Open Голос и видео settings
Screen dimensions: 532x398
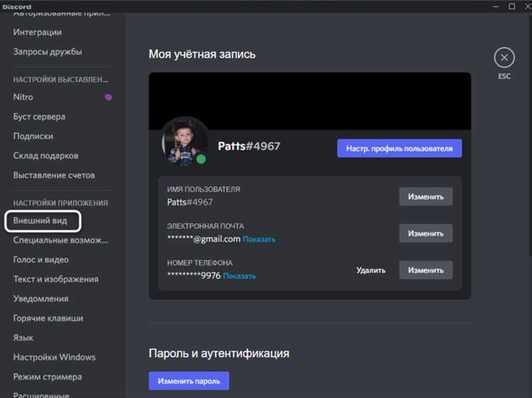coord(40,260)
